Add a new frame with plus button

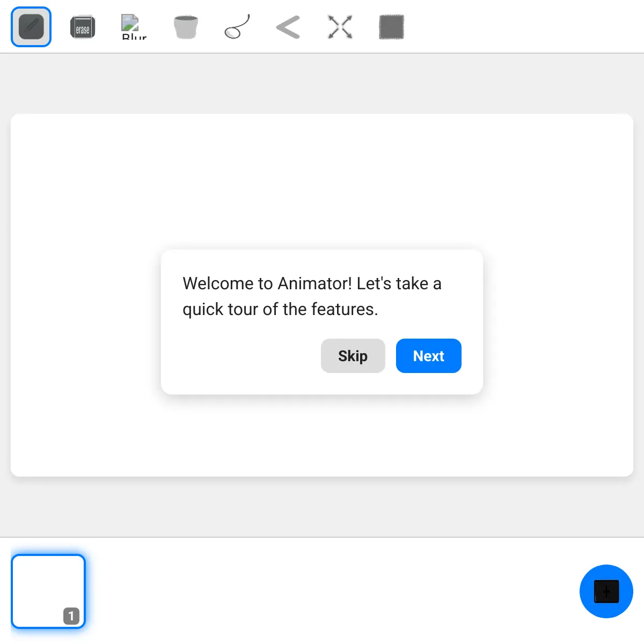pyautogui.click(x=606, y=591)
